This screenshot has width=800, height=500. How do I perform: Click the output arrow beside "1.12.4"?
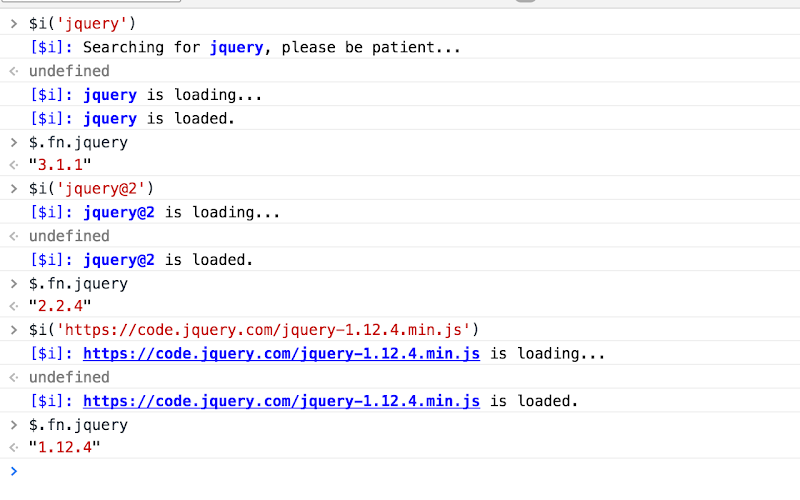click(14, 447)
